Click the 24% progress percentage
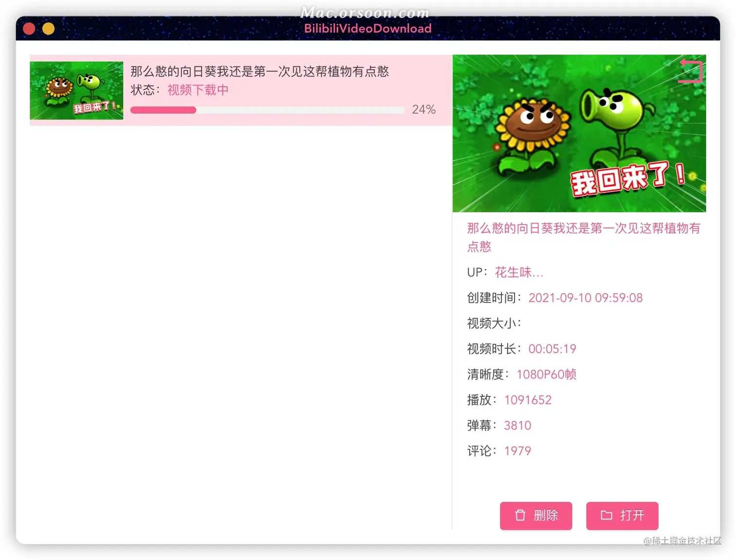This screenshot has width=736, height=560. (423, 110)
